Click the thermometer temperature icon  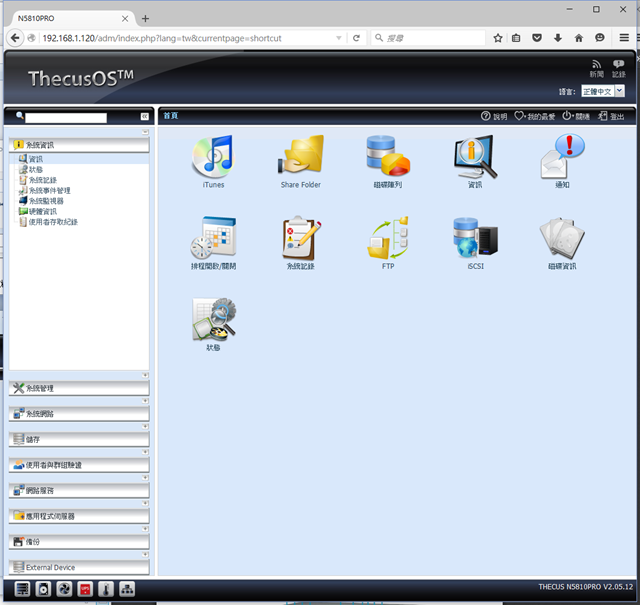coord(106,589)
